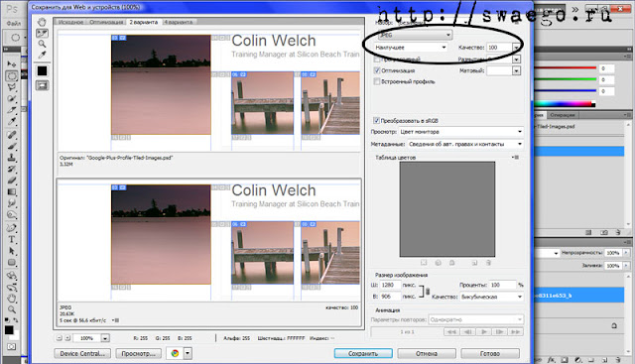Switch to the 4 варианта tab
The width and height of the screenshot is (635, 364).
point(179,22)
